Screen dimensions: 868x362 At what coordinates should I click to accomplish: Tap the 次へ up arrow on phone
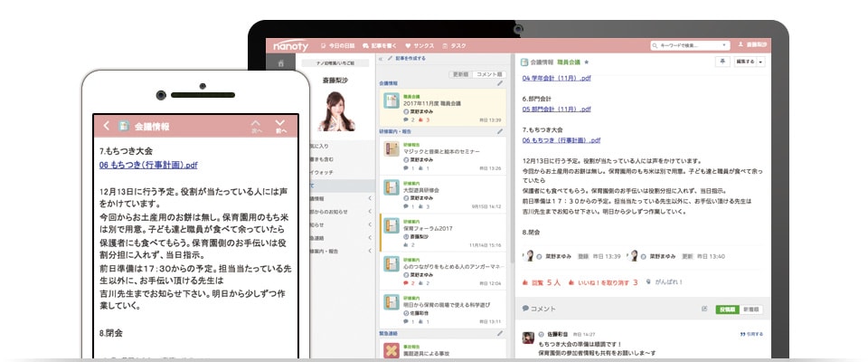(256, 126)
